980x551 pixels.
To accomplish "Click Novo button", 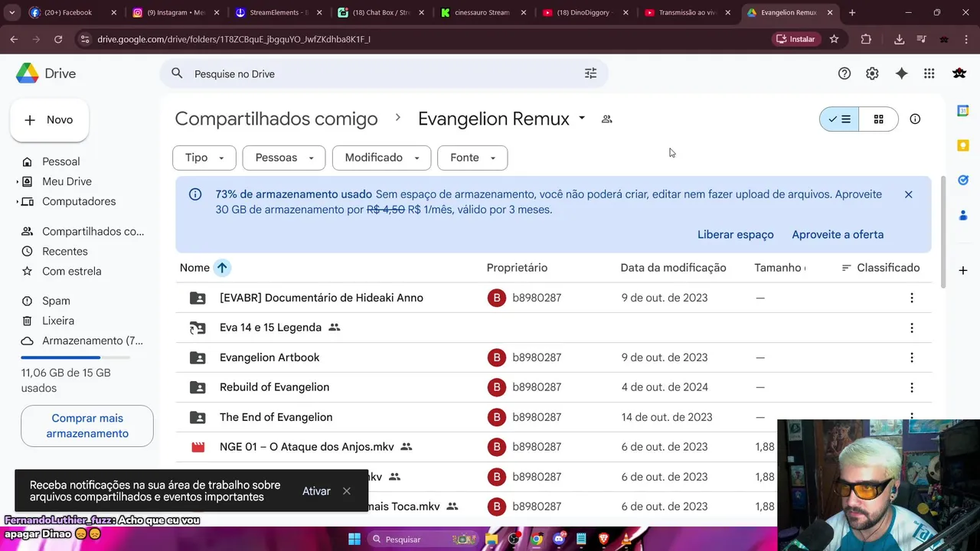I will point(49,120).
